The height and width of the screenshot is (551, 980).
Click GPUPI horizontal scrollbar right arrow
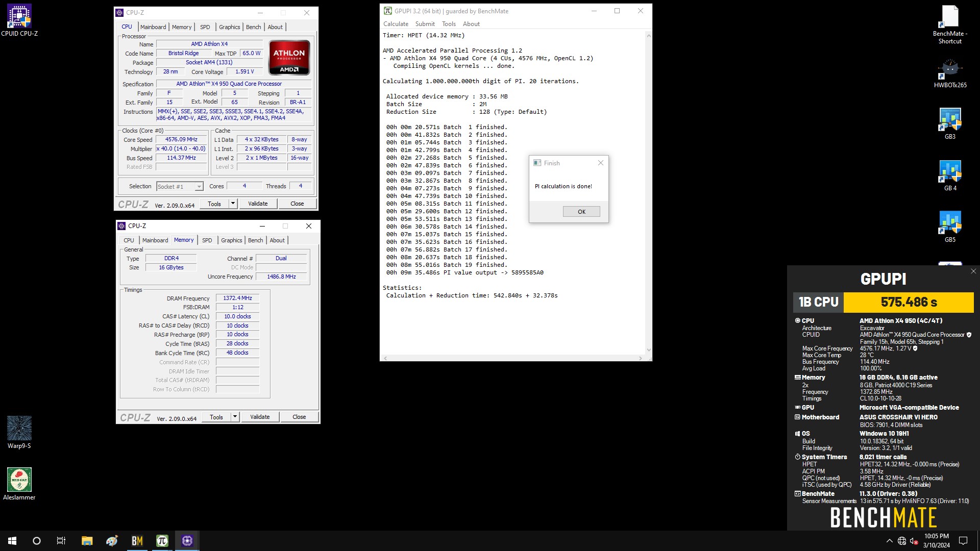click(641, 358)
